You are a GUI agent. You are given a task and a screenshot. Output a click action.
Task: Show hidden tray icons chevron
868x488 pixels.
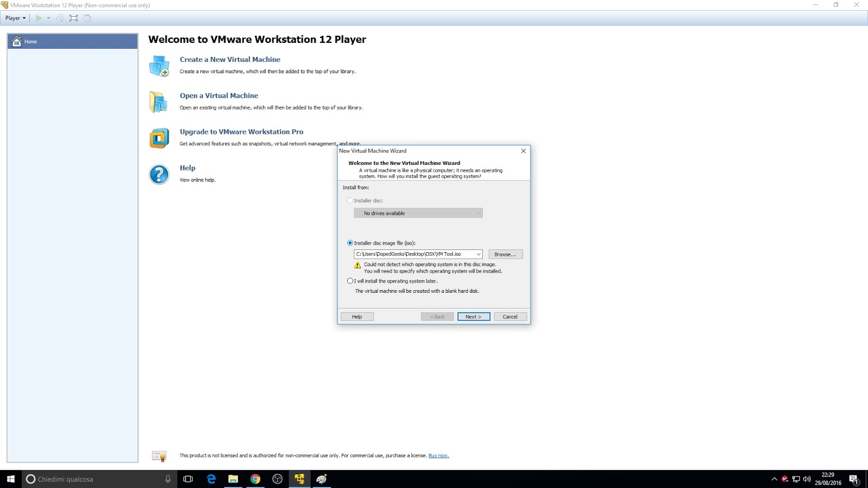coord(774,479)
